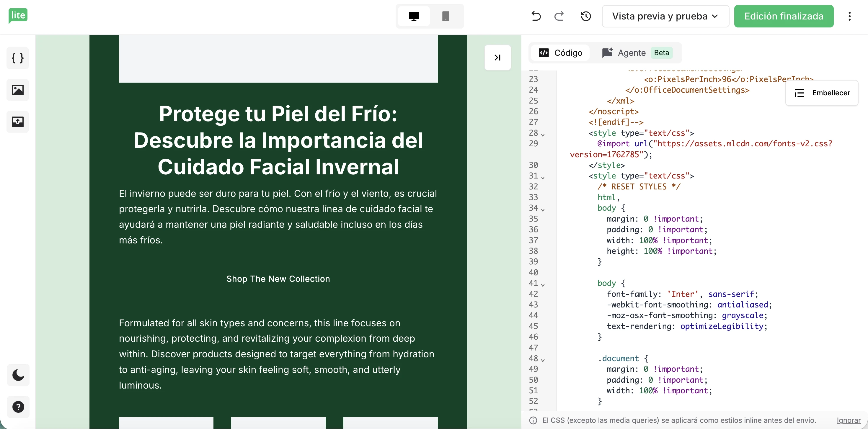
Task: Click the '.document {' selector line
Action: [x=623, y=358]
